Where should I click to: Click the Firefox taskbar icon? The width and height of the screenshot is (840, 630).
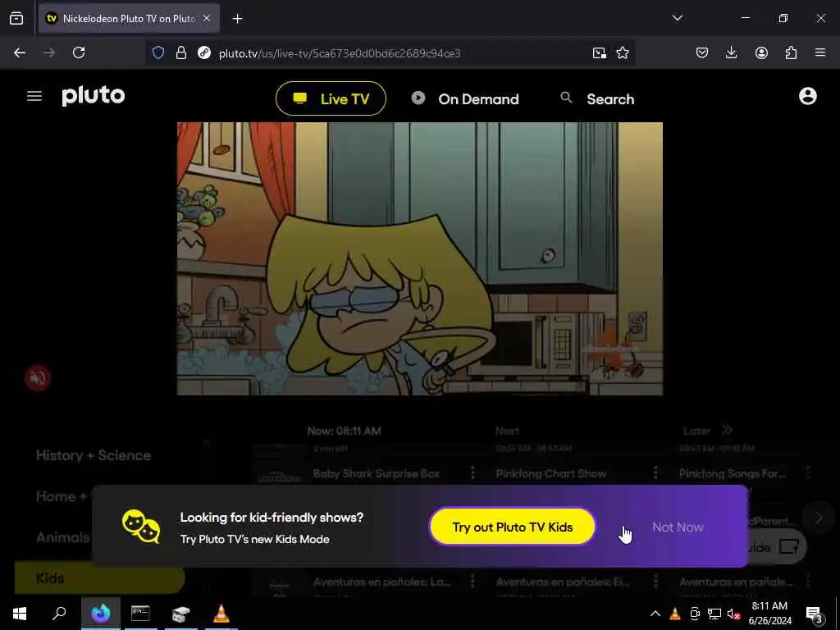point(100,614)
